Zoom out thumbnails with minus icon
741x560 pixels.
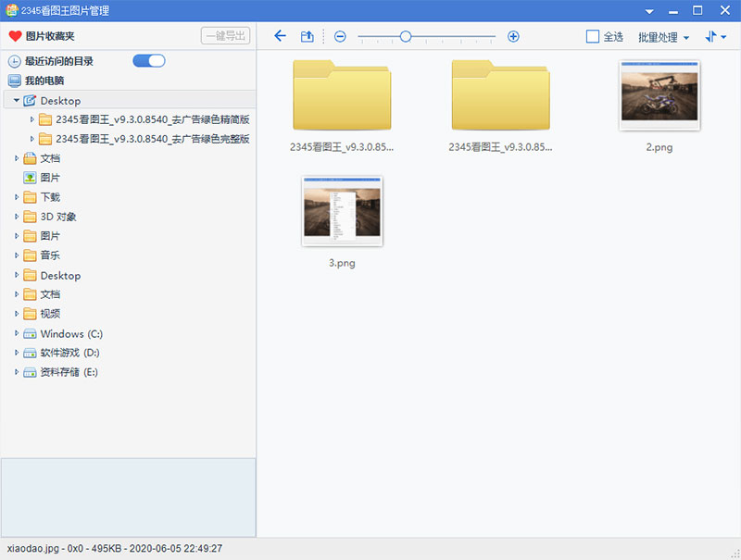point(340,36)
